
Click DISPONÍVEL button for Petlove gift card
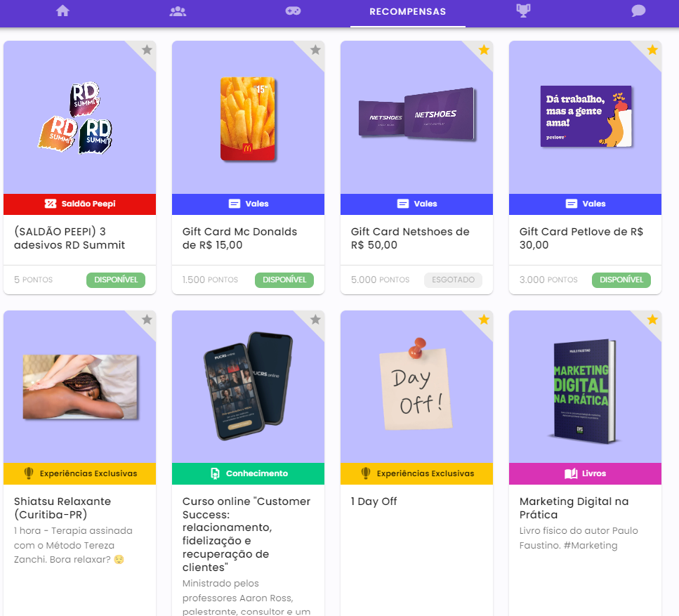pyautogui.click(x=621, y=280)
